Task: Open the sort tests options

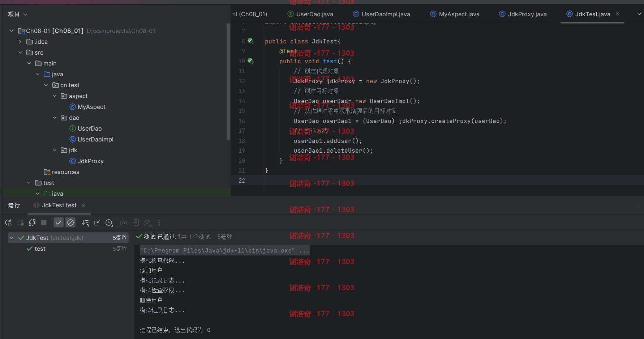Action: click(86, 223)
